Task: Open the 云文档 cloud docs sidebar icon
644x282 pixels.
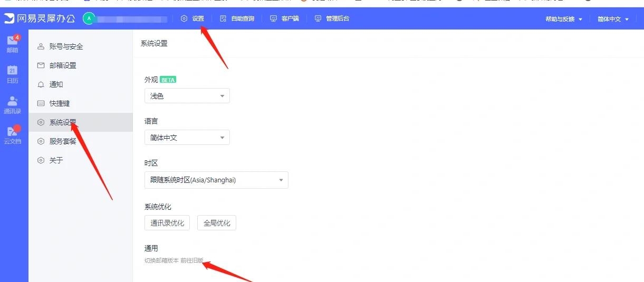Action: (x=12, y=135)
